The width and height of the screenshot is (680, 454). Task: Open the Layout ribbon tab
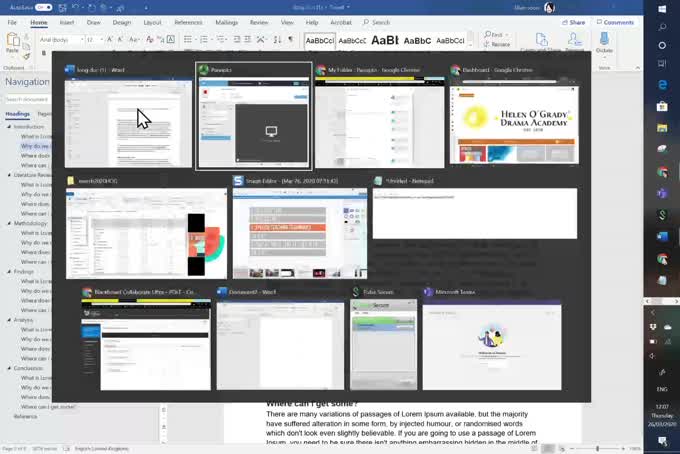click(x=152, y=22)
